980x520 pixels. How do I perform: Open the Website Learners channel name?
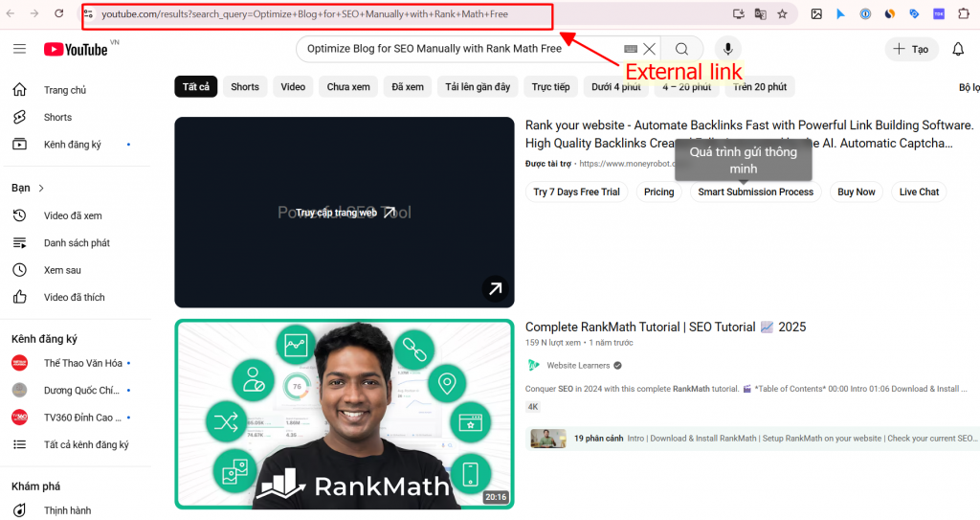tap(578, 366)
